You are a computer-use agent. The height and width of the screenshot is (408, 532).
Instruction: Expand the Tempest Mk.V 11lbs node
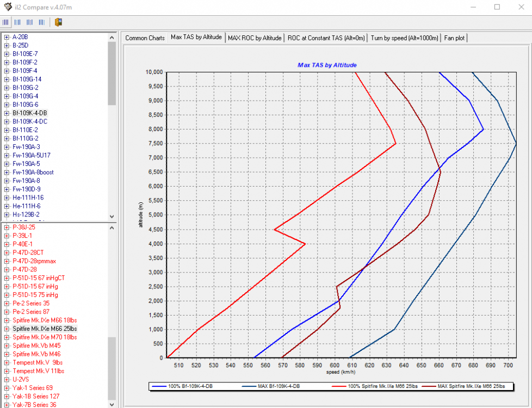tap(7, 371)
